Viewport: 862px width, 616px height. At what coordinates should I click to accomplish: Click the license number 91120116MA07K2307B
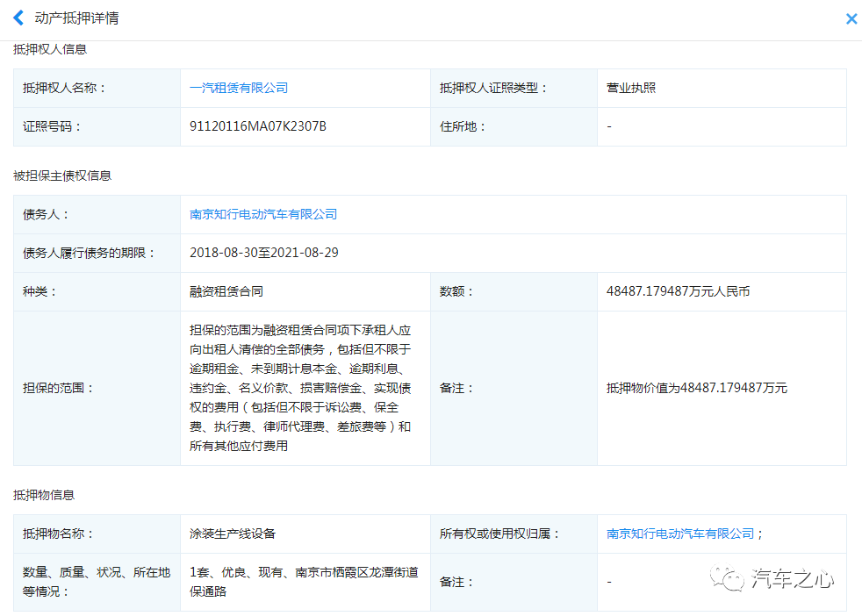pyautogui.click(x=258, y=126)
